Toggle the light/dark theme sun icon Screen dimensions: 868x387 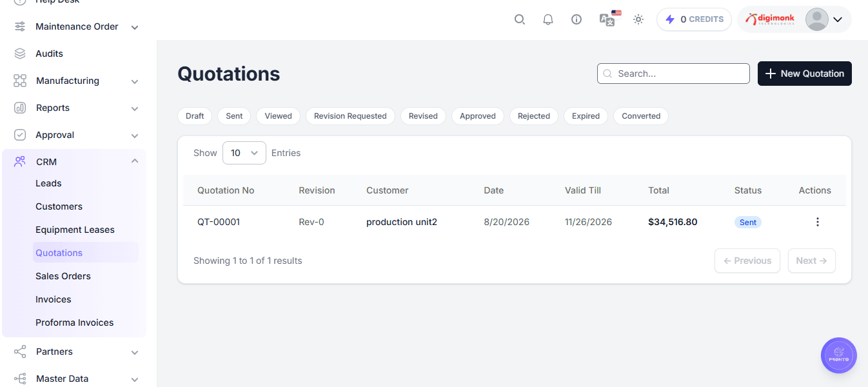(638, 19)
